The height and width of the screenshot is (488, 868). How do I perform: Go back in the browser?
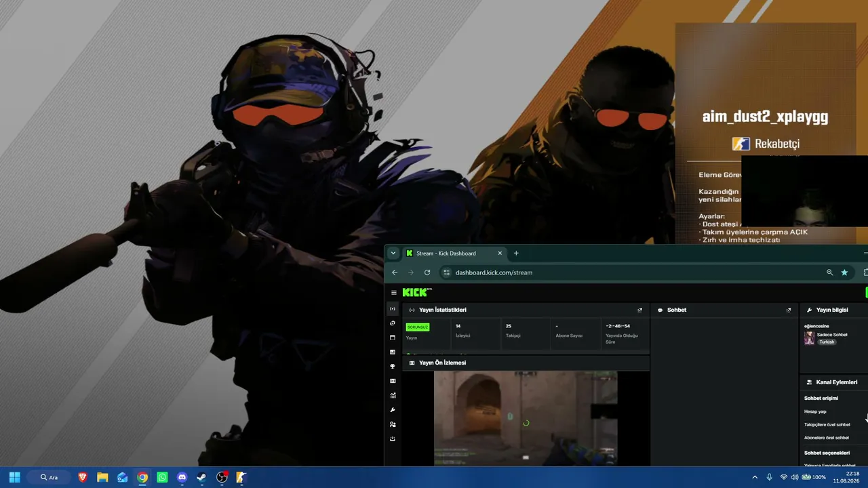click(x=395, y=272)
